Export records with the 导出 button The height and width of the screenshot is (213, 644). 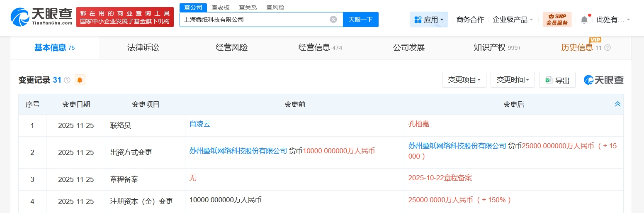(x=557, y=80)
